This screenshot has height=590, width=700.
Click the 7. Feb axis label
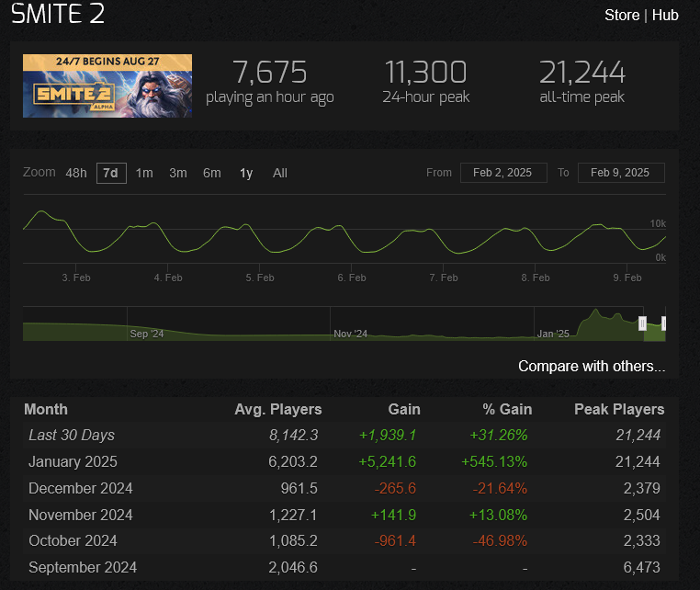[444, 278]
